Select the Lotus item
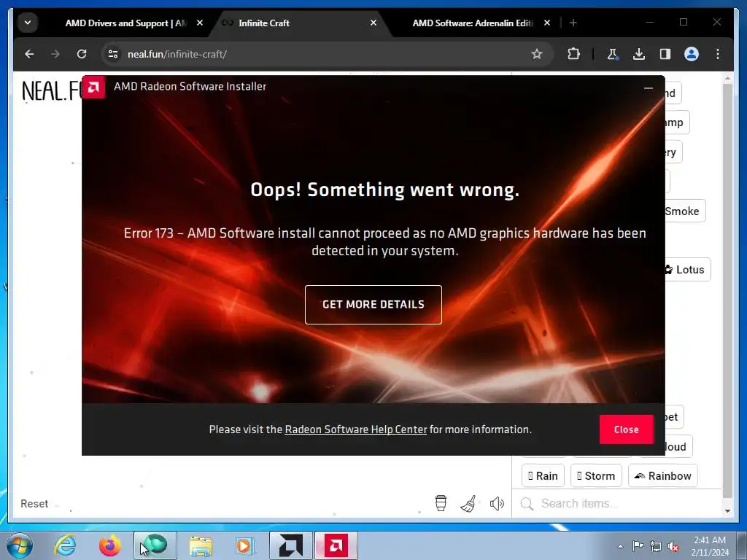 point(687,270)
